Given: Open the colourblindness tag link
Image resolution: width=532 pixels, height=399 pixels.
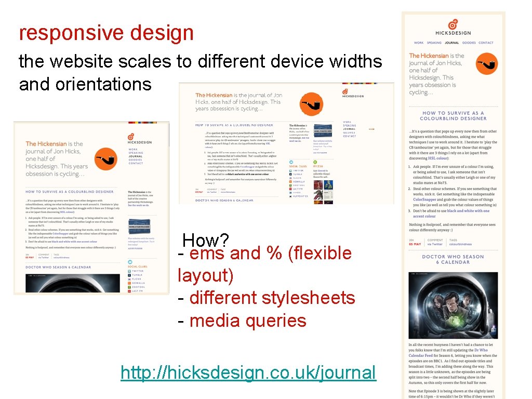Looking at the screenshot, I should click(x=460, y=244).
